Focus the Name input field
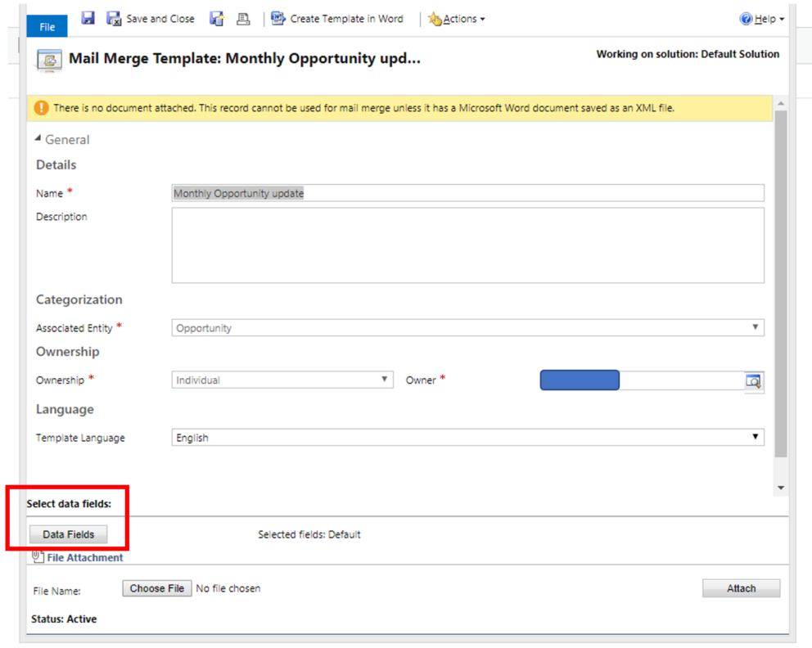The height and width of the screenshot is (648, 812). point(467,193)
